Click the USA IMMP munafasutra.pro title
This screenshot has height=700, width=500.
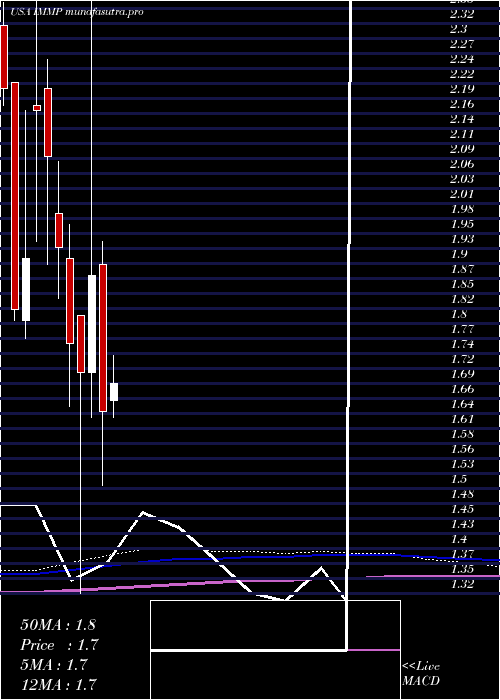pos(77,12)
